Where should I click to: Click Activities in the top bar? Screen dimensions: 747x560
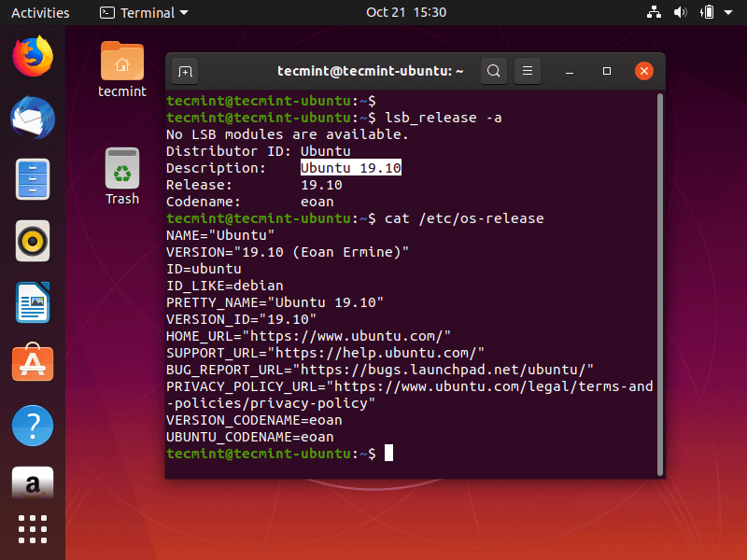point(40,12)
